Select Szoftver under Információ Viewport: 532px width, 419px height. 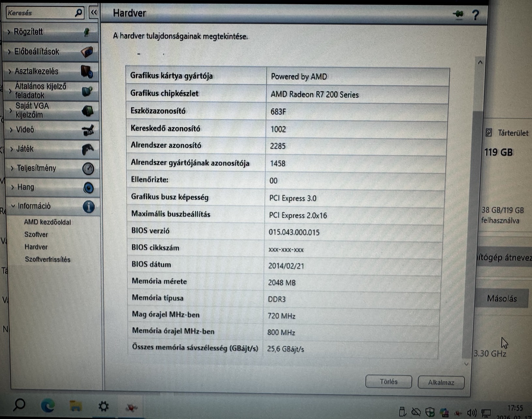coord(36,234)
